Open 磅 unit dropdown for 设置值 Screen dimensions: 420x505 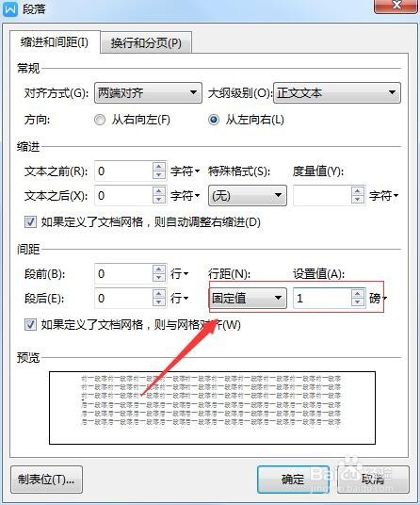click(378, 299)
